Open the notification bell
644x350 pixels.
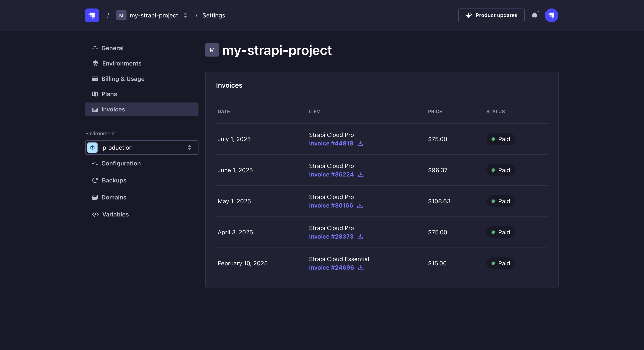point(535,15)
